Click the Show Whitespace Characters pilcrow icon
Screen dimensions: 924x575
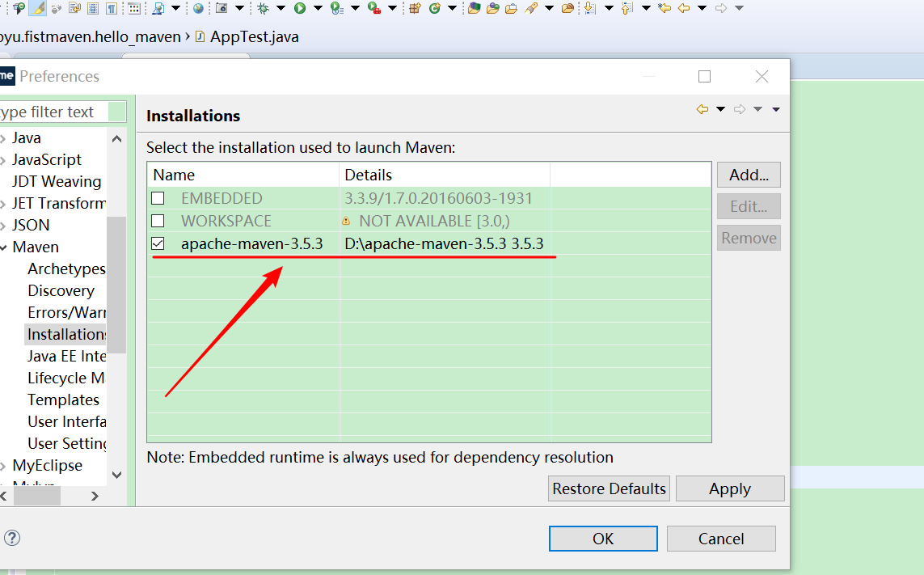[x=112, y=8]
